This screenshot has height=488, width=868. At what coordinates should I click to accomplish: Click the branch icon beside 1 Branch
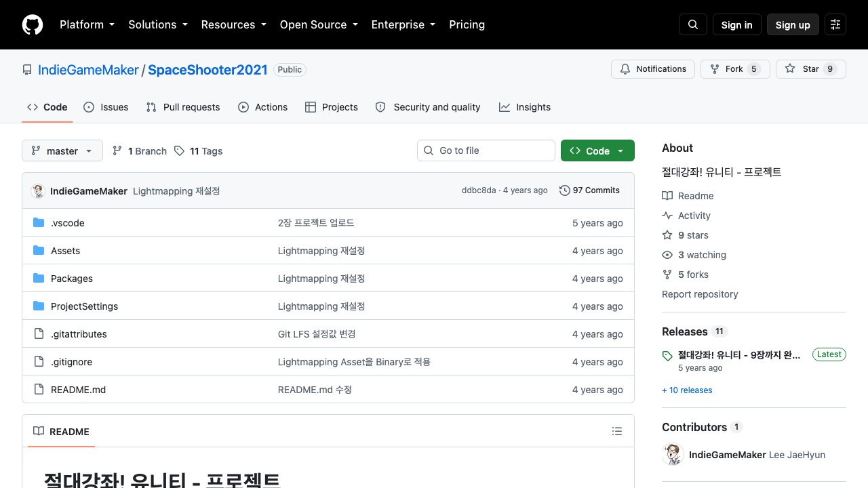pyautogui.click(x=117, y=151)
